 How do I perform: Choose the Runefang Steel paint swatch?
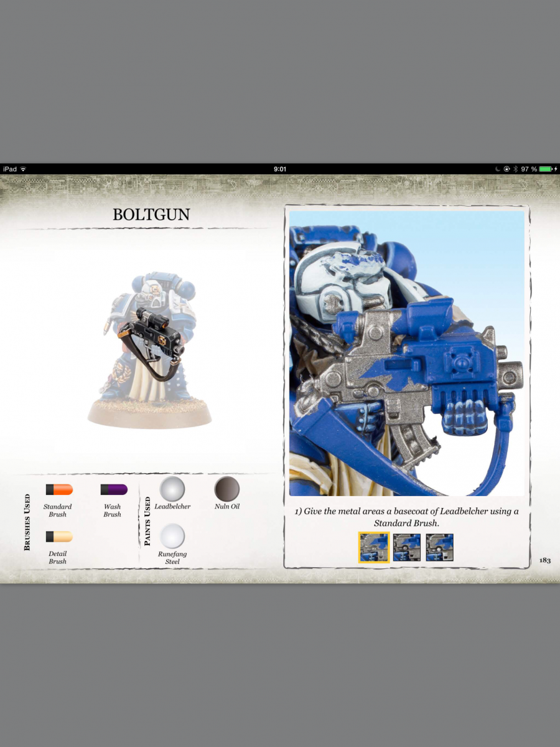[172, 536]
